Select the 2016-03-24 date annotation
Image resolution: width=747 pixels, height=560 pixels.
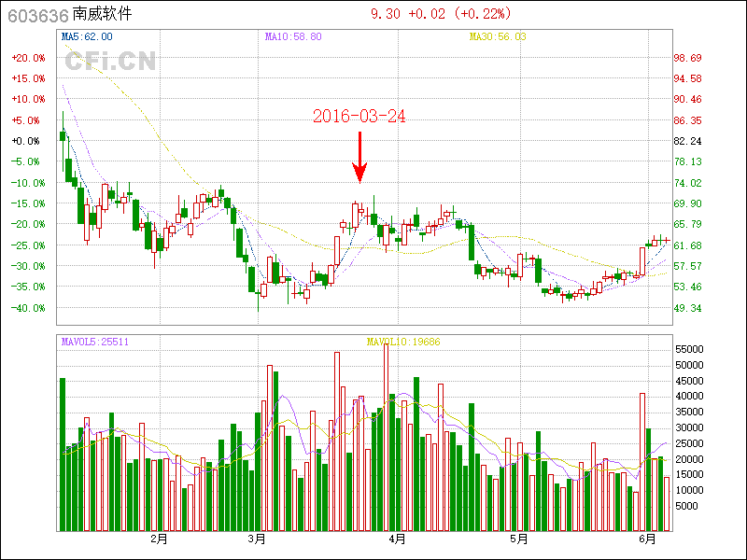pos(359,117)
